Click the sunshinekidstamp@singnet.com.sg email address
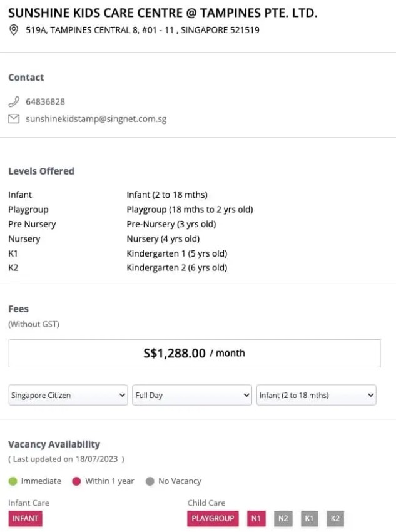 [96, 119]
